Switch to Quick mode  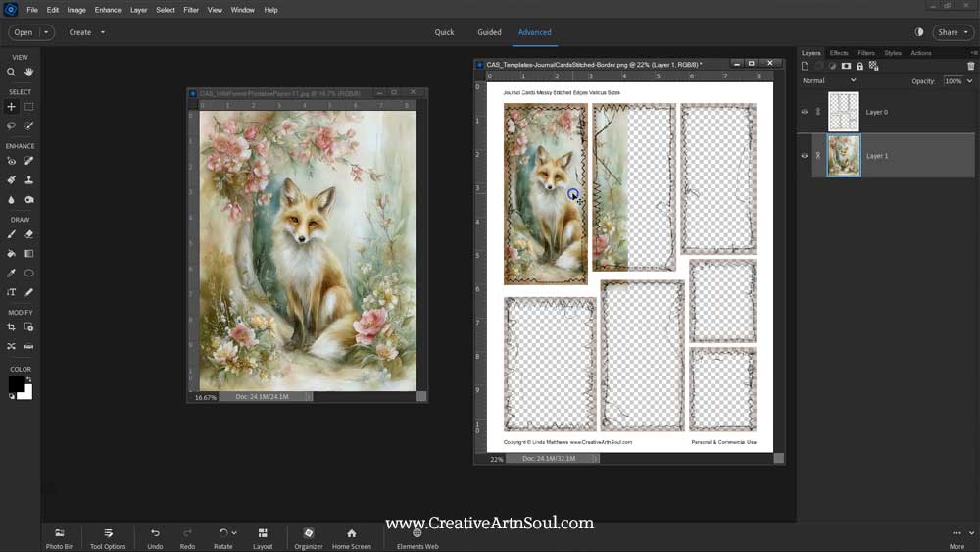pos(444,32)
